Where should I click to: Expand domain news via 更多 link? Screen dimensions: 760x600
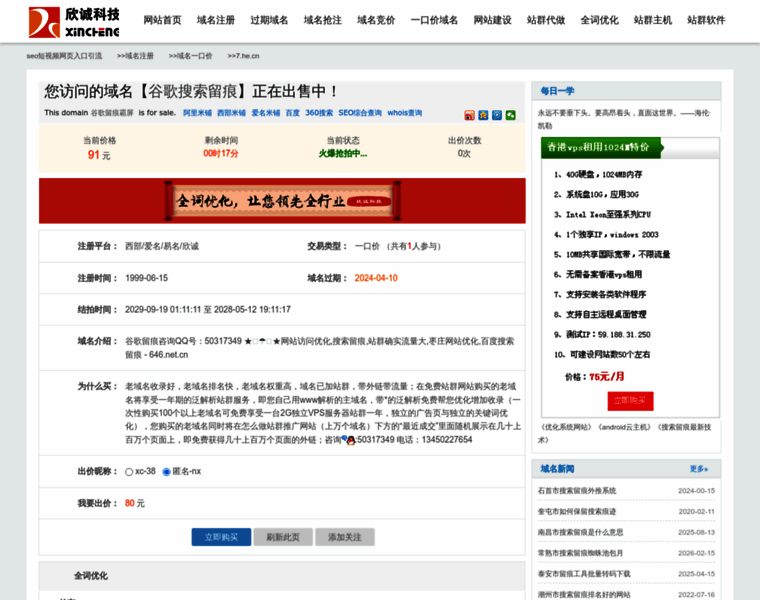(698, 468)
